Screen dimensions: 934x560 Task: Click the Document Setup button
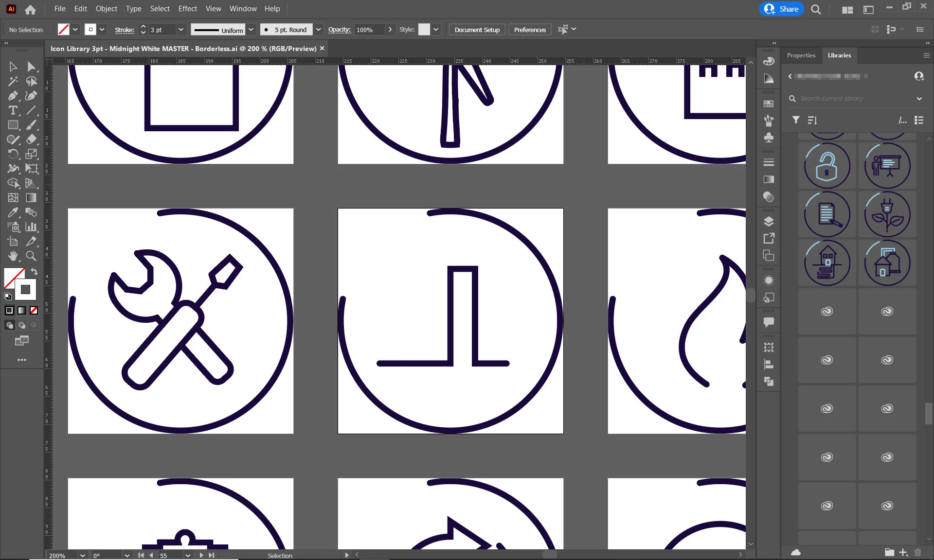[477, 30]
